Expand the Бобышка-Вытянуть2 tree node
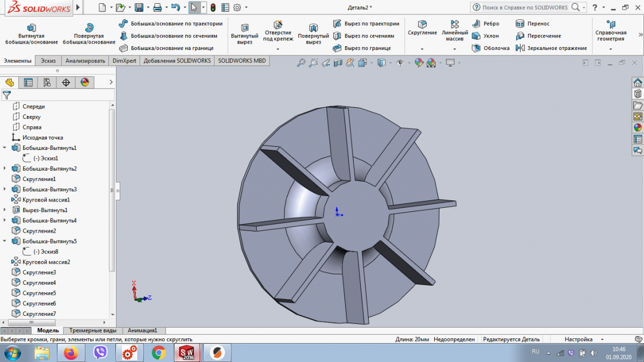 coord(5,169)
